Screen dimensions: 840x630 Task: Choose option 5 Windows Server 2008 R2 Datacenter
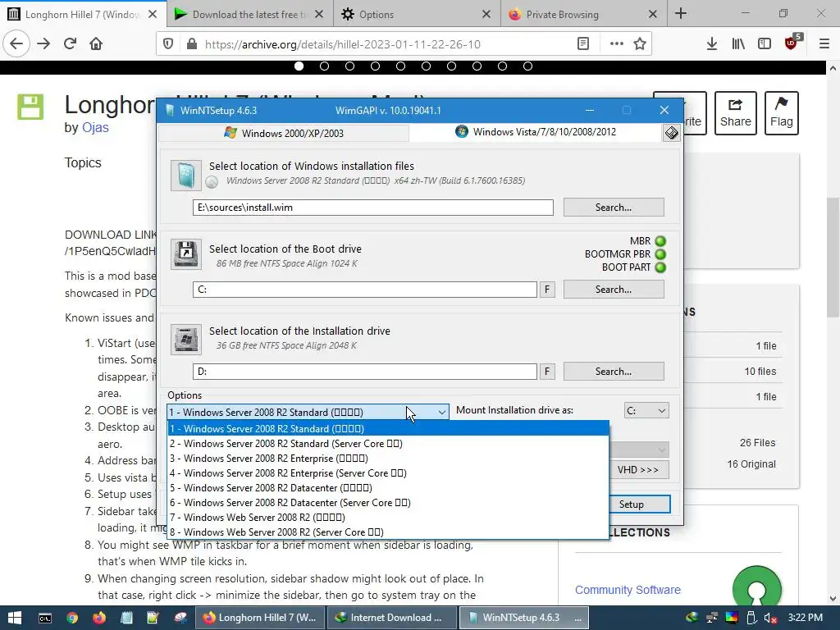[x=388, y=487]
